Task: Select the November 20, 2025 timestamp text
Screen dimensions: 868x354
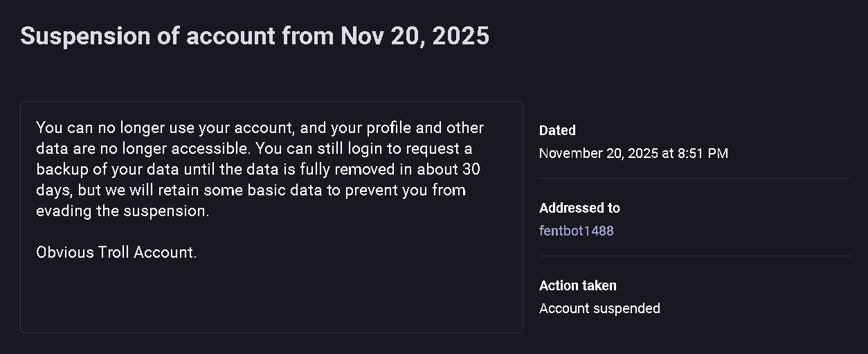Action: (x=633, y=153)
